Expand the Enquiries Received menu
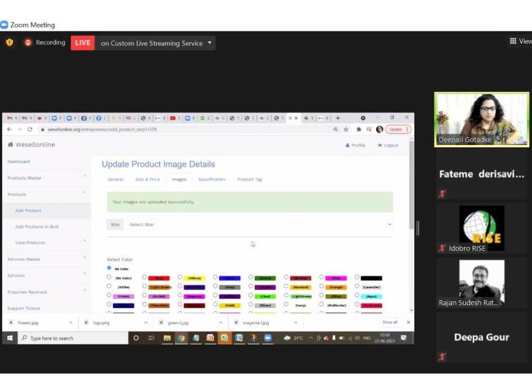The height and width of the screenshot is (392, 532). tap(46, 292)
